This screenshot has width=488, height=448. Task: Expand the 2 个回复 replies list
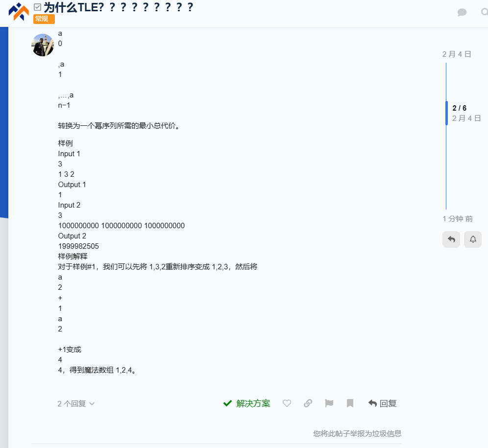tap(72, 404)
